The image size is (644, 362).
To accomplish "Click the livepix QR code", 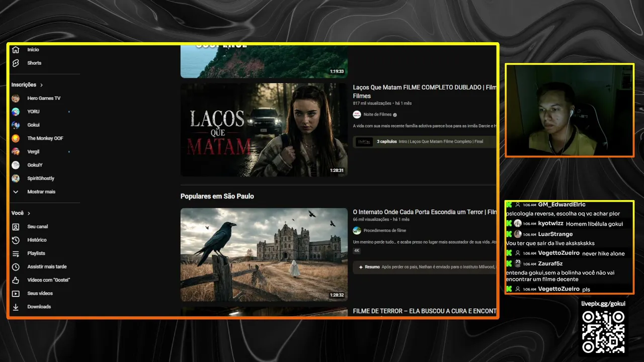I will (x=603, y=332).
